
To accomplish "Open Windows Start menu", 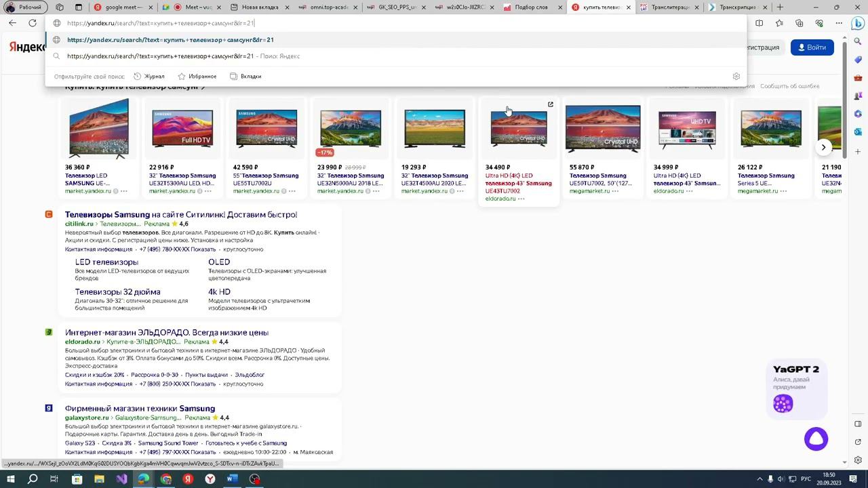I will tap(10, 479).
